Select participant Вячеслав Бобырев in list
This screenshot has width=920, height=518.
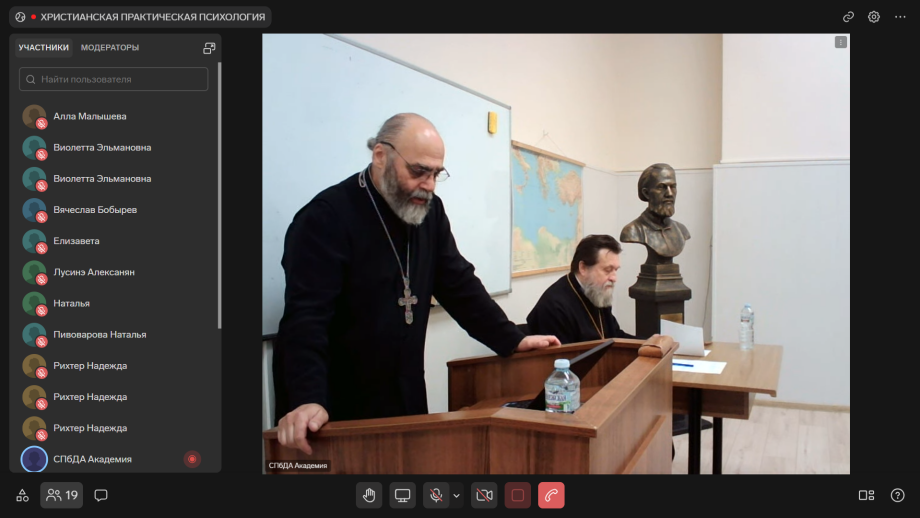tap(95, 210)
